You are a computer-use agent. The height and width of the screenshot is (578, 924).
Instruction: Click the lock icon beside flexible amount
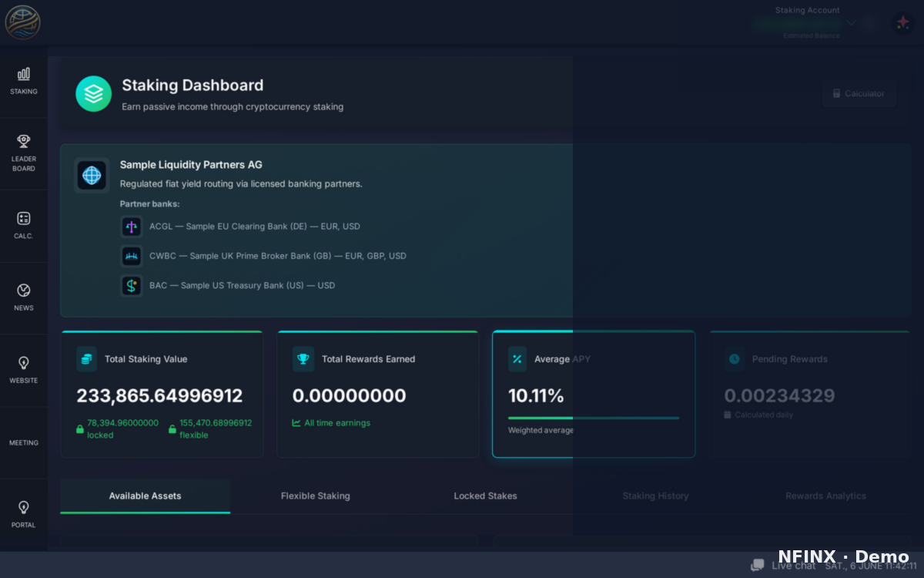[x=172, y=429]
